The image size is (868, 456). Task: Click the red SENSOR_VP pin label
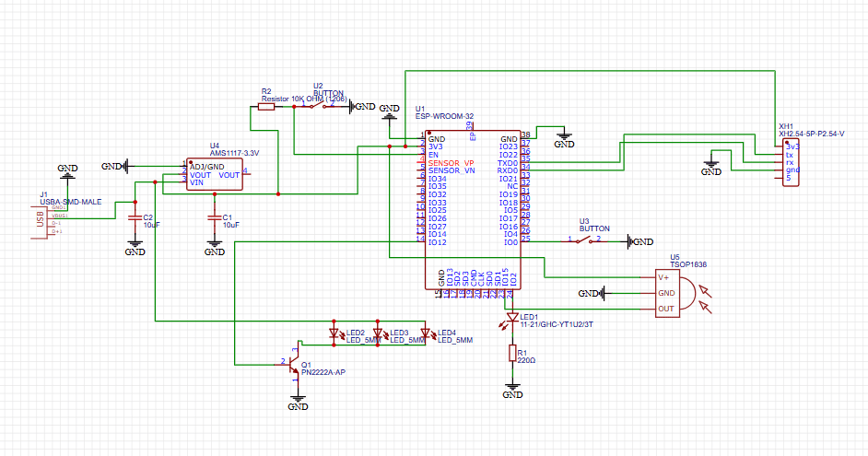click(x=451, y=163)
